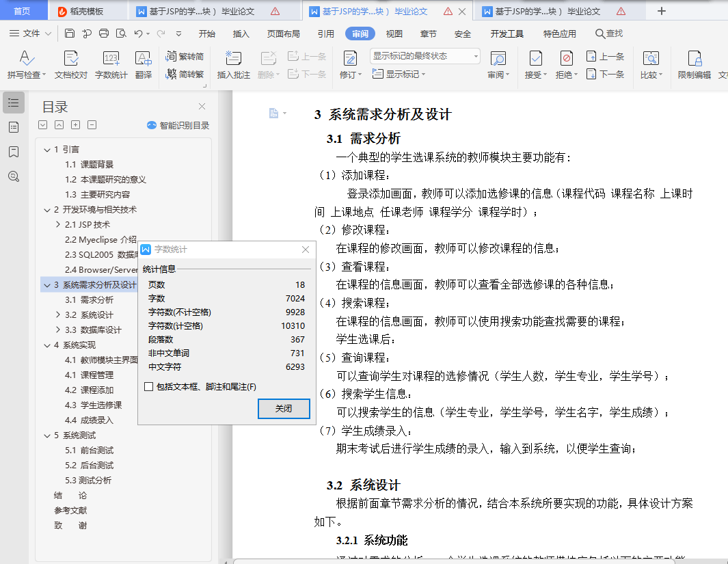Switch to the 引用 ribbon tab
This screenshot has width=728, height=564.
coord(325,34)
